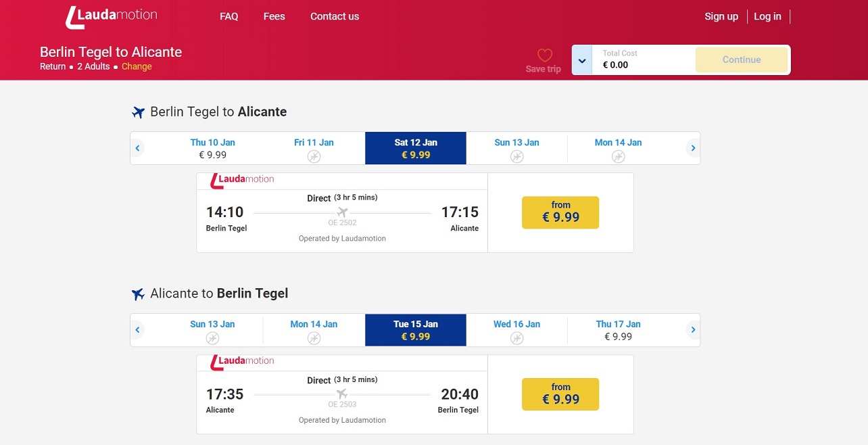Screen dimensions: 868x445
Task: Click the Log in link
Action: 767,16
